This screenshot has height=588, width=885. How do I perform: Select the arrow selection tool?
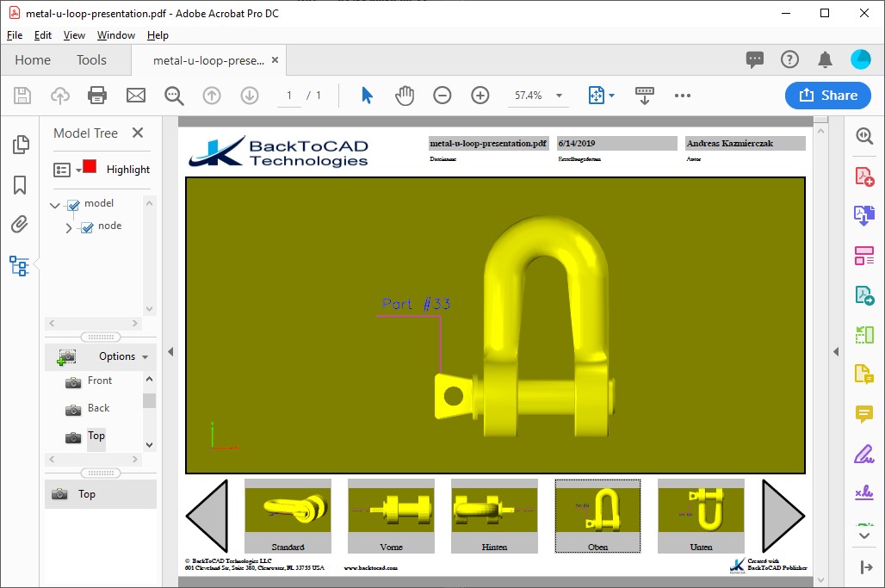[x=367, y=96]
